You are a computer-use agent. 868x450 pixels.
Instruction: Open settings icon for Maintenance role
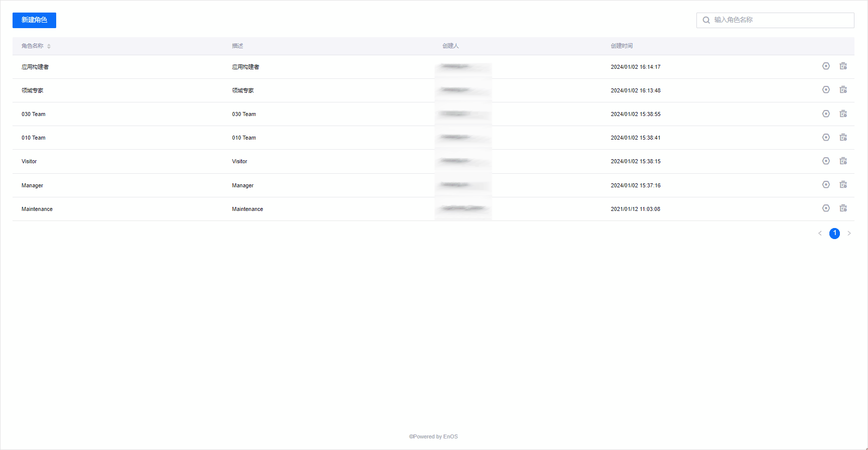pos(826,208)
